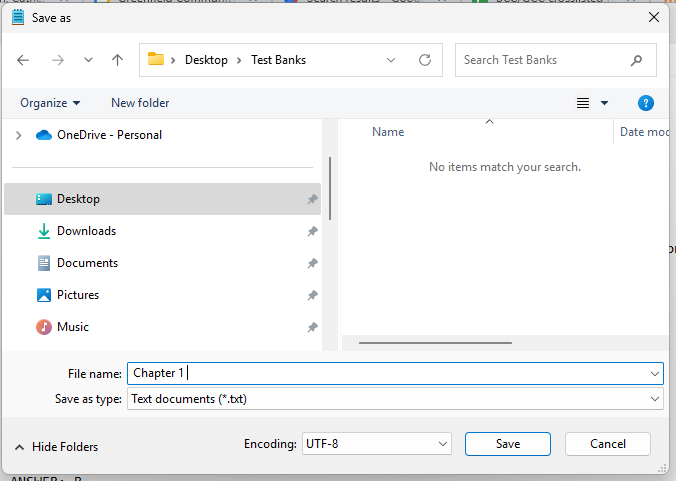
Task: Select Test Banks in address path
Action: 279,60
